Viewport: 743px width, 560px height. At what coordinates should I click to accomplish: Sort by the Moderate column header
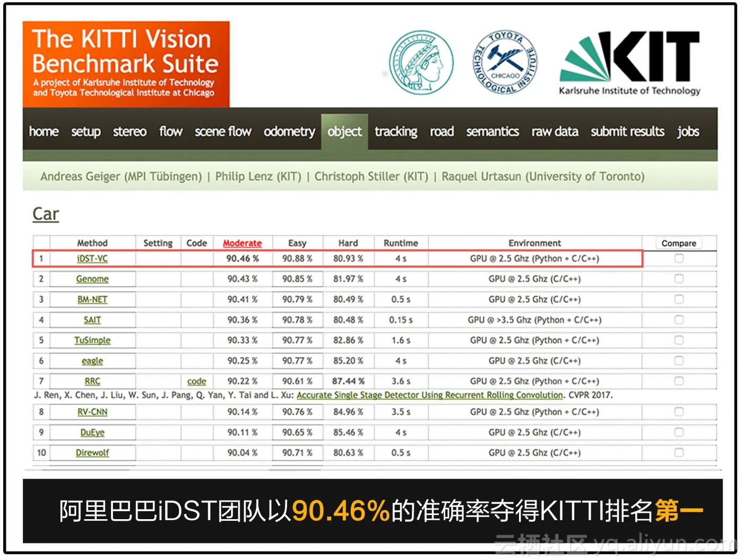(242, 243)
